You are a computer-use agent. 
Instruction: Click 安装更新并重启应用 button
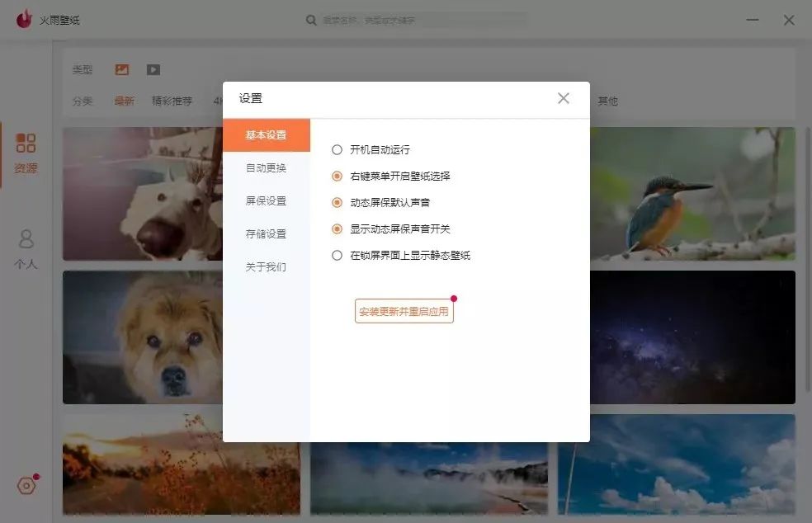[x=404, y=311]
